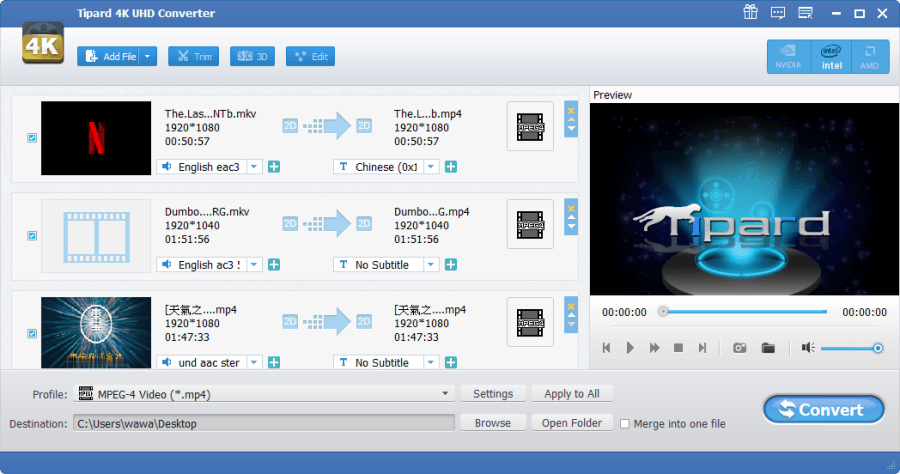
Task: Open the Trim tool
Action: click(x=193, y=56)
